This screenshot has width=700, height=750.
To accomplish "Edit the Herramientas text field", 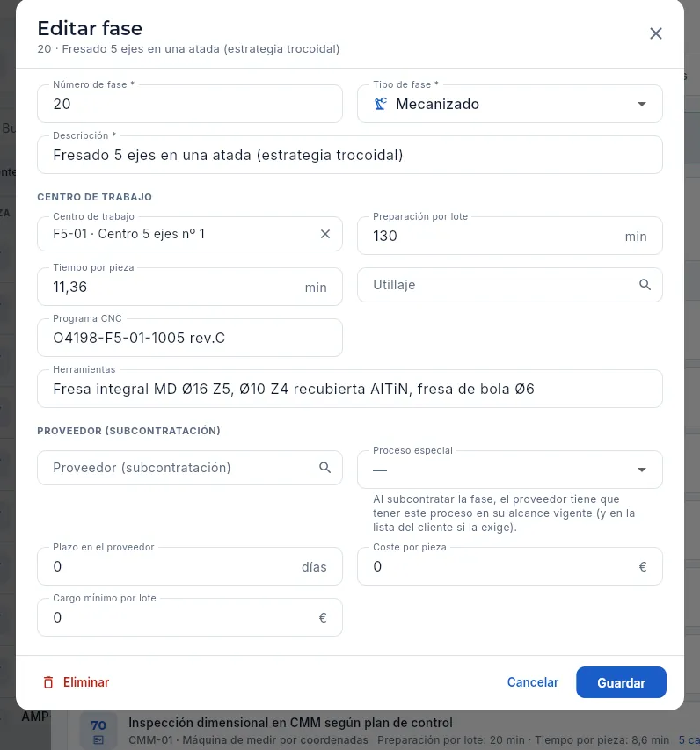I will click(350, 389).
